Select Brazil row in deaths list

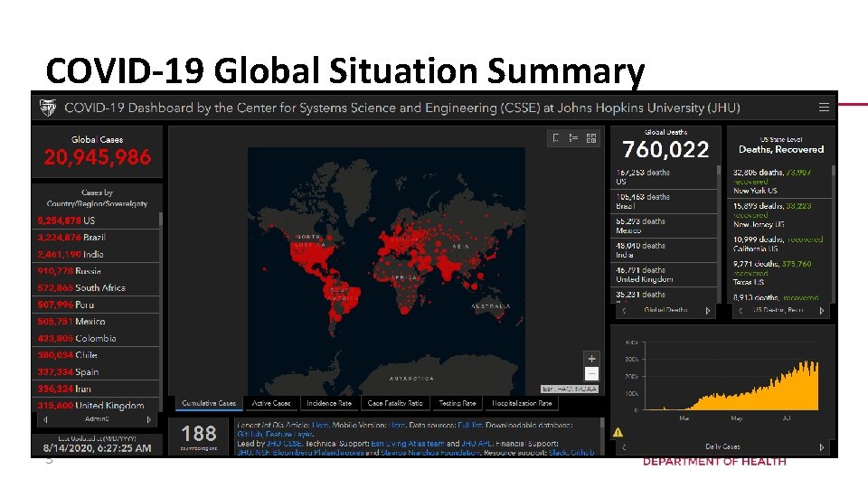click(665, 202)
